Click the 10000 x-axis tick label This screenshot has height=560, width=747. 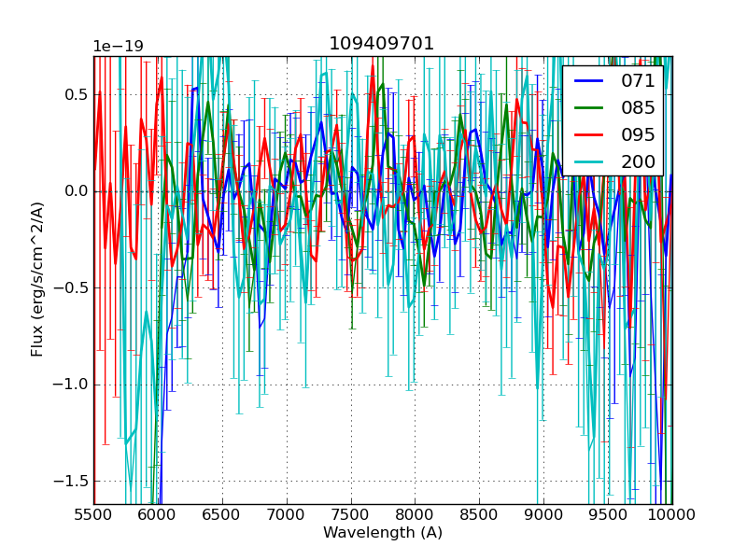[x=672, y=514]
